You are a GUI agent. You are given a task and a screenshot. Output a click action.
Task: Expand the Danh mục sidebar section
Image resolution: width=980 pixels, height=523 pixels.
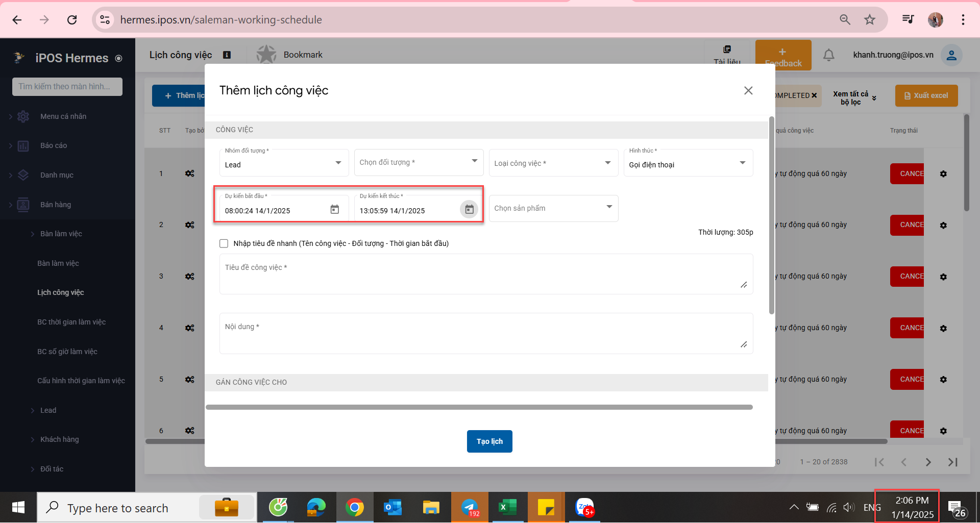click(x=57, y=175)
